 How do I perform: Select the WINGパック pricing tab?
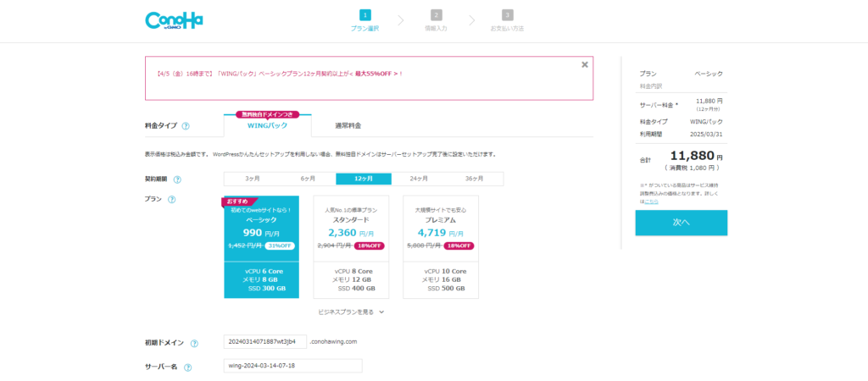point(267,125)
